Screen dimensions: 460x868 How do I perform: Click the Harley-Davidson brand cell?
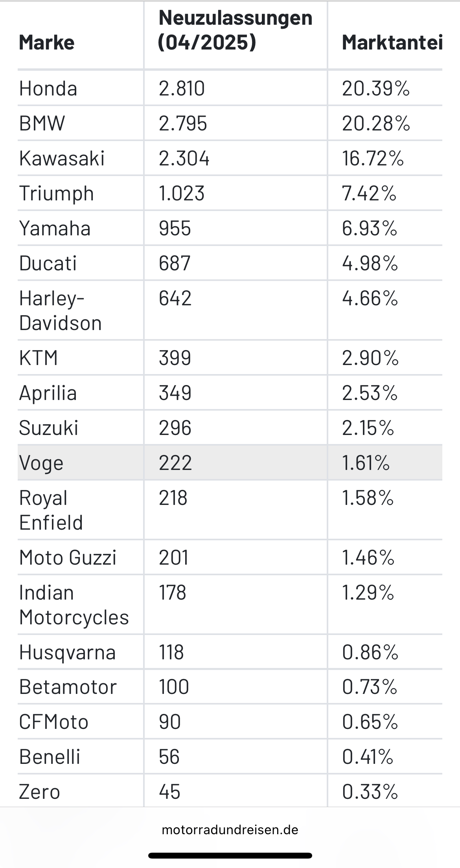[x=61, y=310]
